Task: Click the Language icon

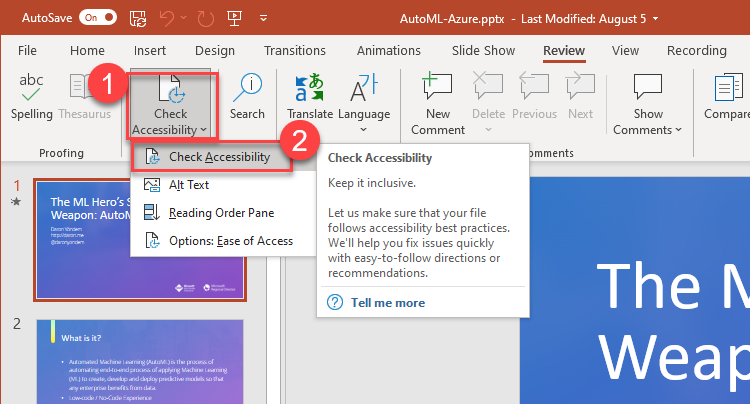Action: tap(364, 88)
